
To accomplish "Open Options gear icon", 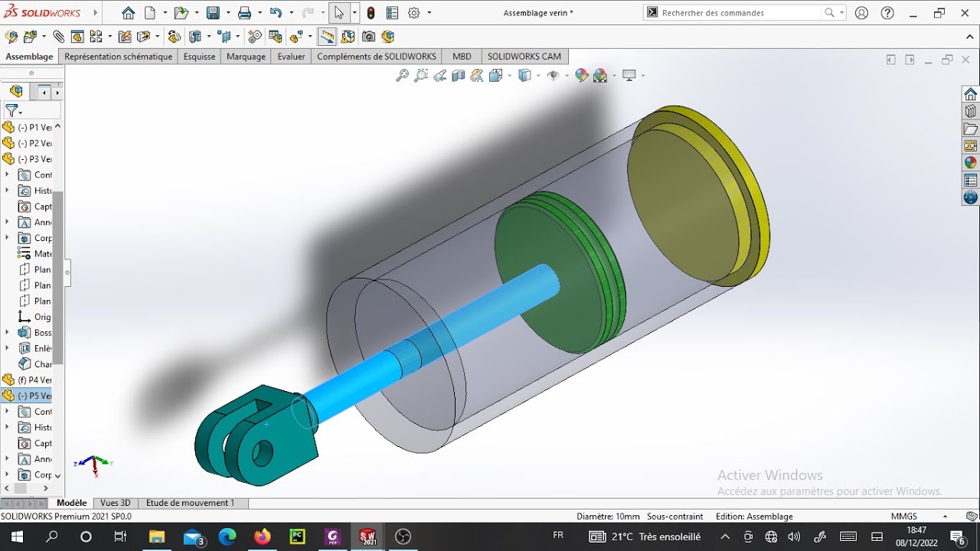I will point(414,13).
